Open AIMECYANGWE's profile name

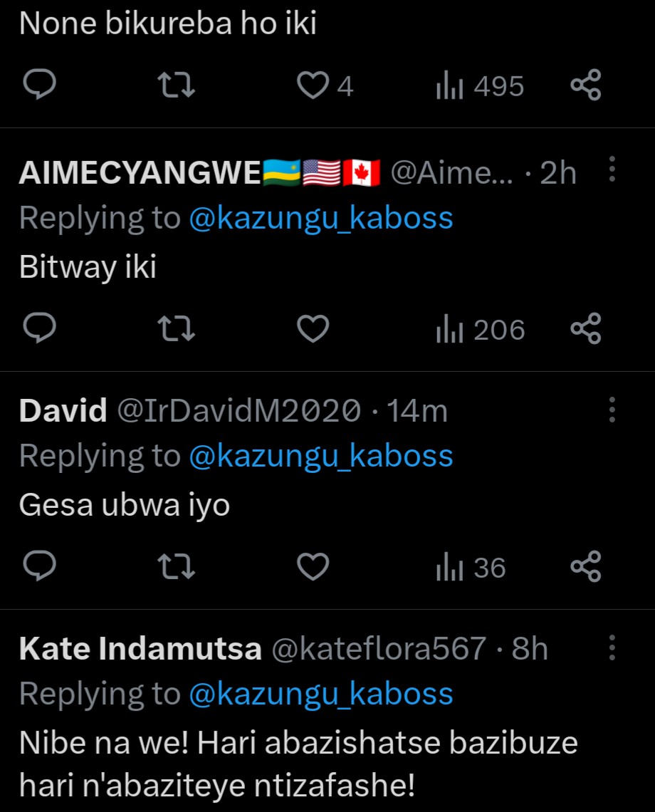(140, 172)
